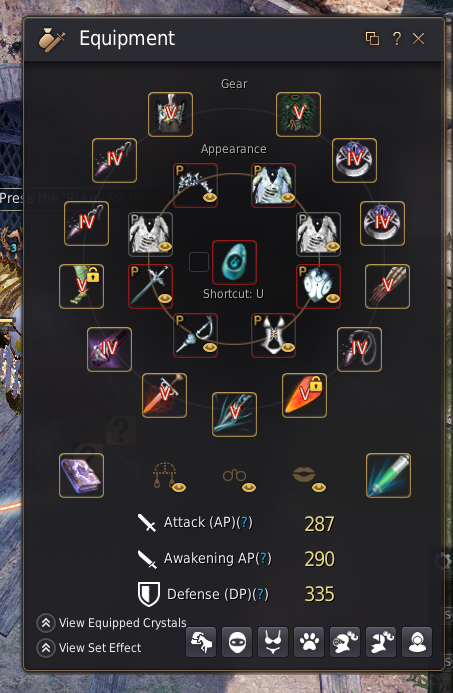
Task: Click the locked shoes gear slot
Action: (x=81, y=286)
